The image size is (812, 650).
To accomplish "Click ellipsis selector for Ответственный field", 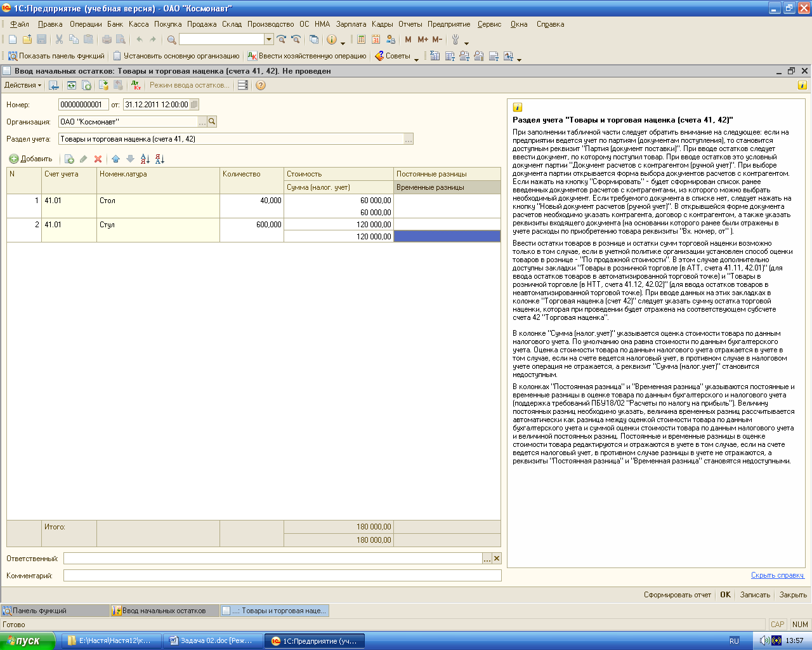I will coord(487,559).
